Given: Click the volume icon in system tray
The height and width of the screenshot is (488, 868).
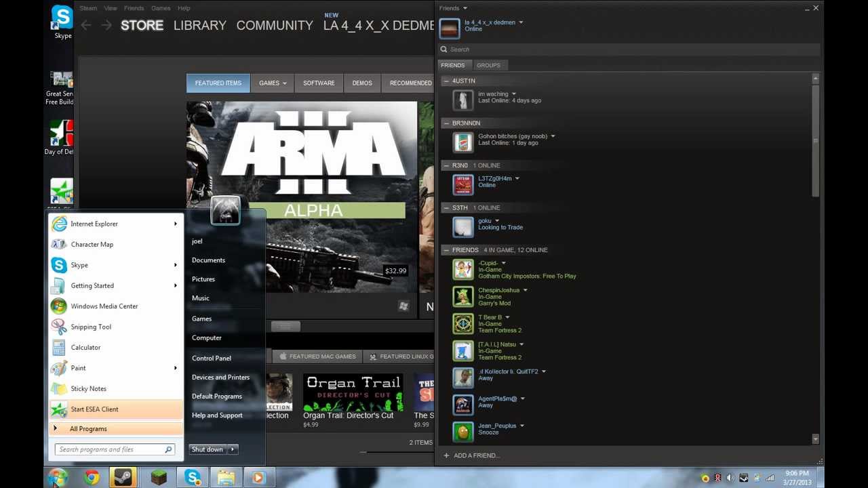Looking at the screenshot, I should pyautogui.click(x=730, y=478).
